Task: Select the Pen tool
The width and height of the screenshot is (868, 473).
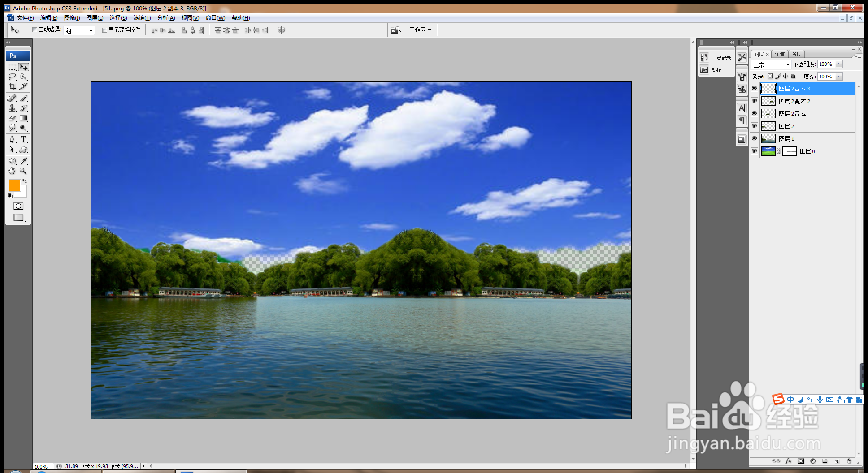Action: 12,139
